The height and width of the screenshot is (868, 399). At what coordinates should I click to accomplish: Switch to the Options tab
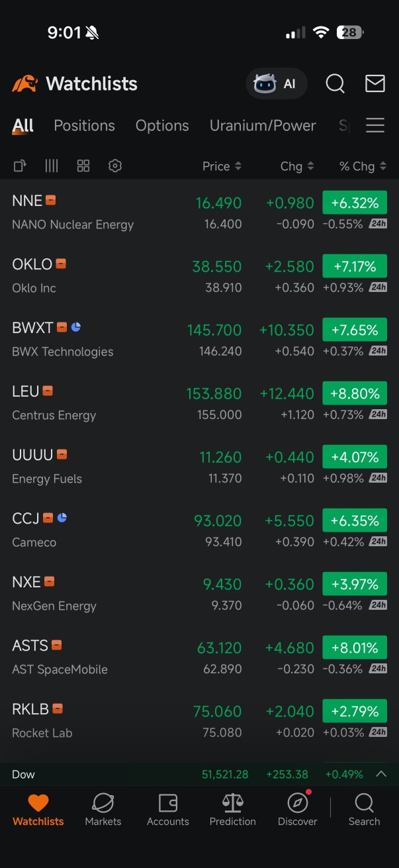pyautogui.click(x=162, y=125)
